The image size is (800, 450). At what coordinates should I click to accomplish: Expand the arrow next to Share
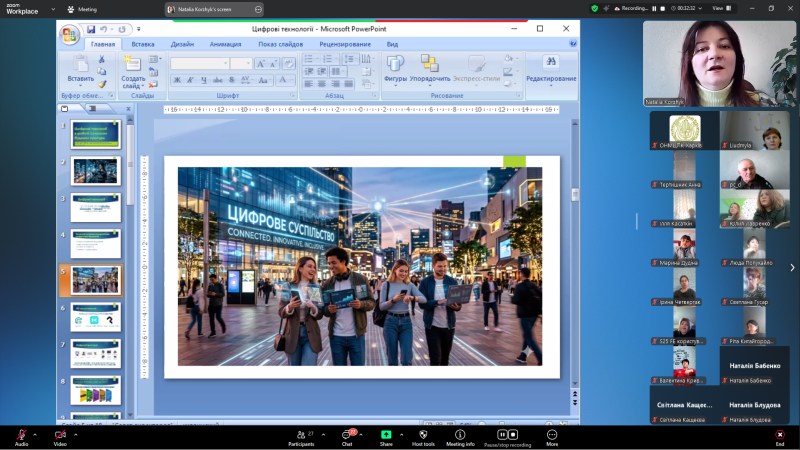402,434
